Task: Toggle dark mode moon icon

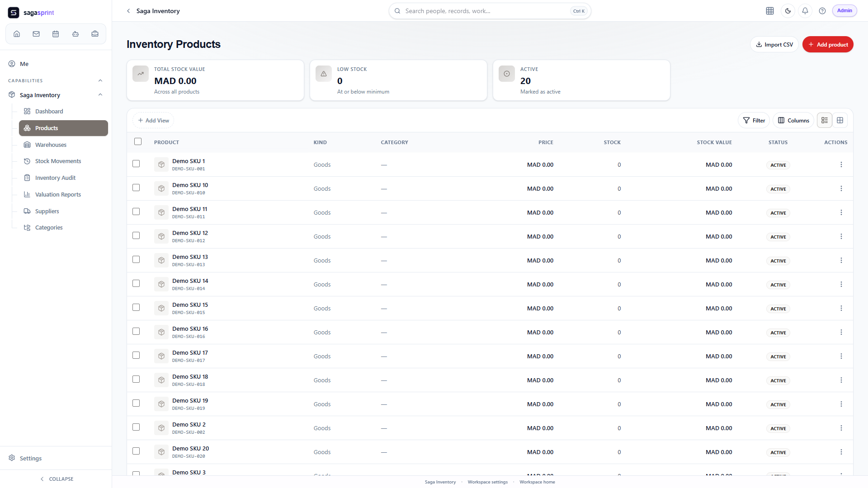Action: point(788,11)
